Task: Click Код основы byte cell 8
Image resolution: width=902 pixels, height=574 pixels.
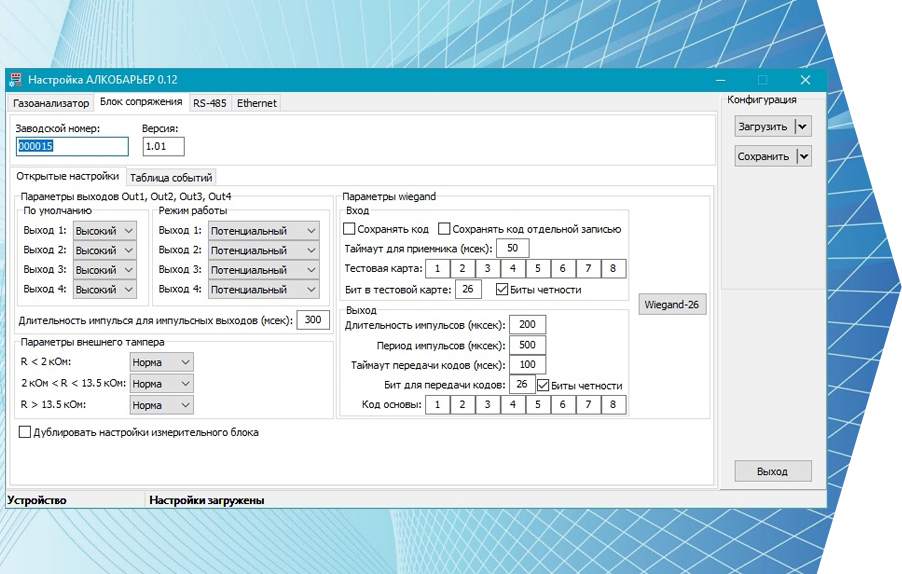Action: [x=613, y=404]
